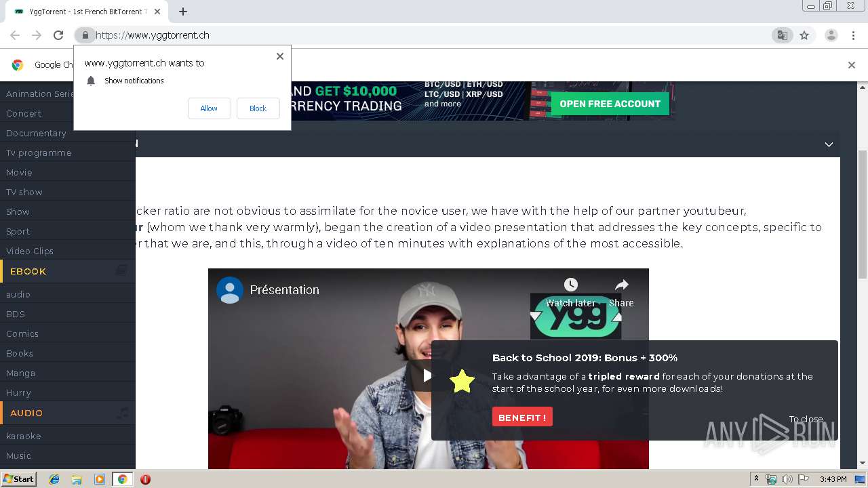
Task: Reload the page with refresh icon
Action: click(x=58, y=35)
